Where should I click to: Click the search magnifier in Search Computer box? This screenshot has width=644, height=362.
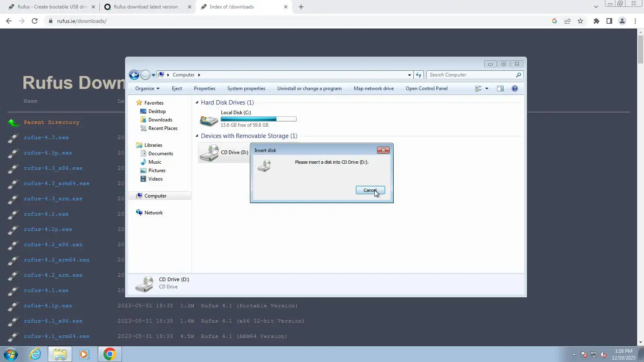518,75
